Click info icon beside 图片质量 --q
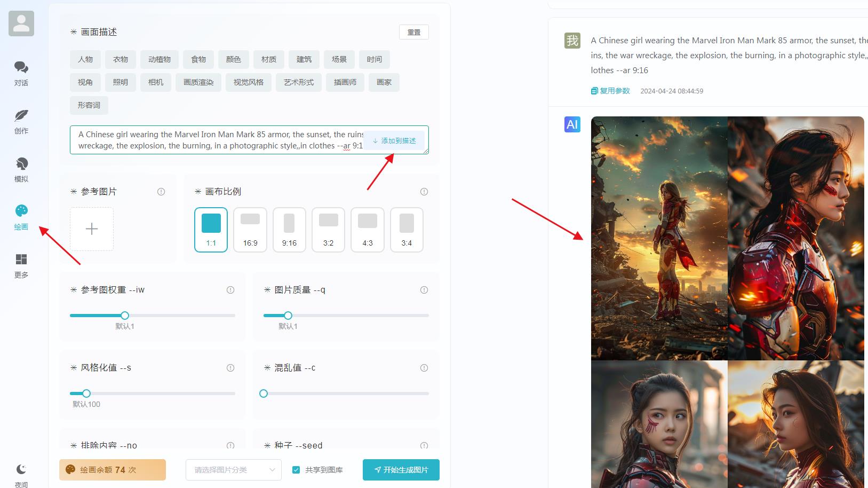The width and height of the screenshot is (868, 488). 424,290
